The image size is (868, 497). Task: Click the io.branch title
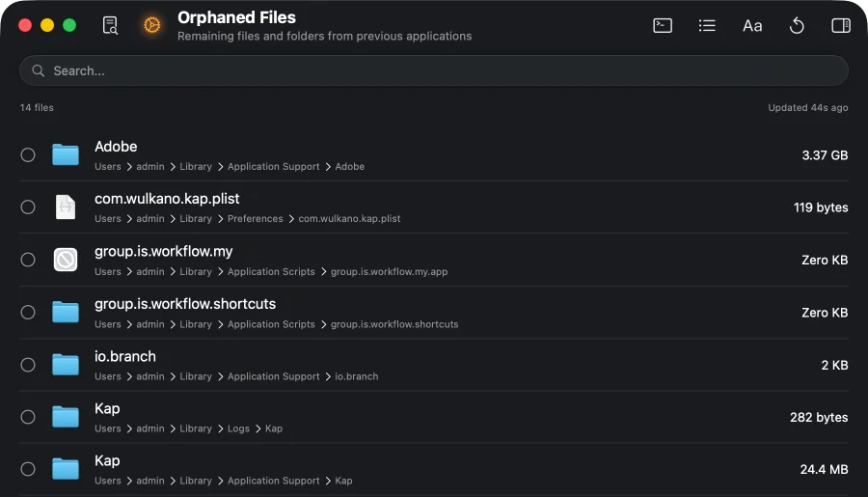coord(125,356)
